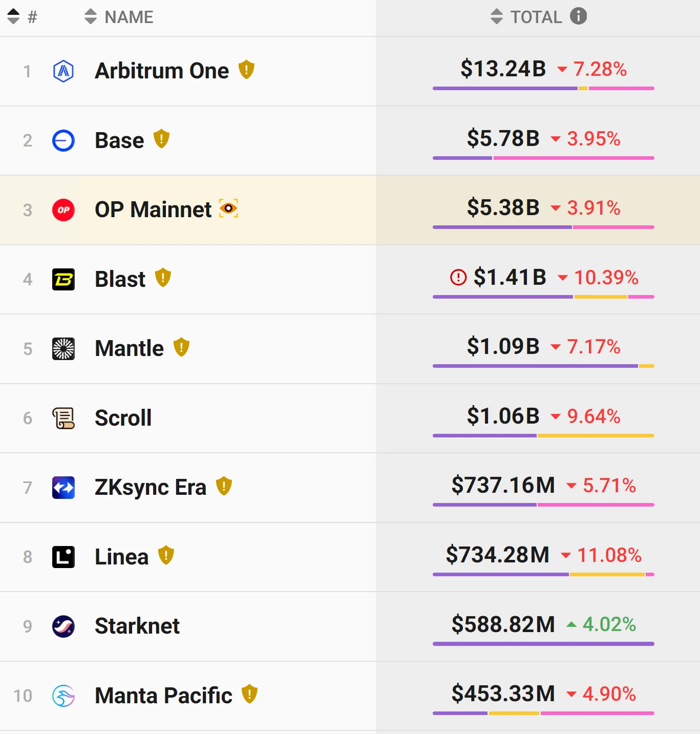Click the Starknet logo icon
700x734 pixels.
point(63,626)
